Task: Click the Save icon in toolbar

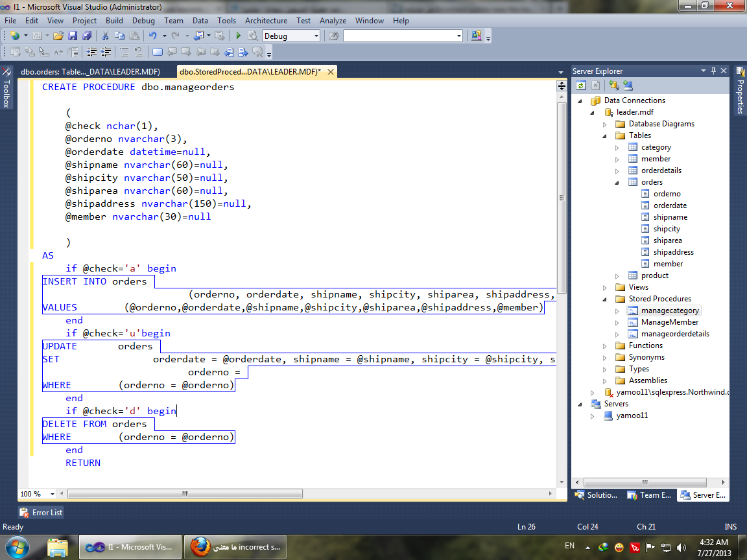Action: click(73, 36)
